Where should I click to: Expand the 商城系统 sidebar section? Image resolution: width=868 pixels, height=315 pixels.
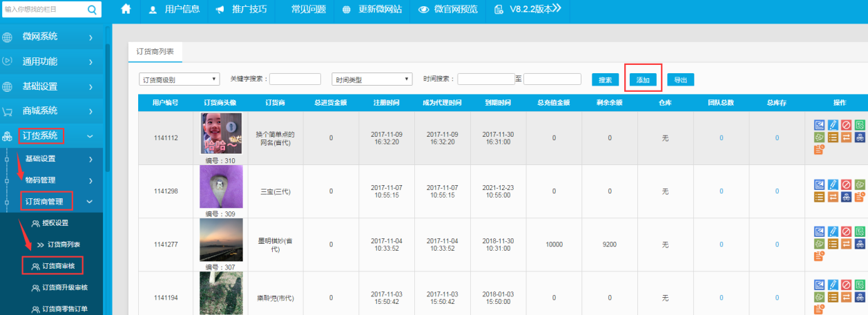click(x=52, y=111)
